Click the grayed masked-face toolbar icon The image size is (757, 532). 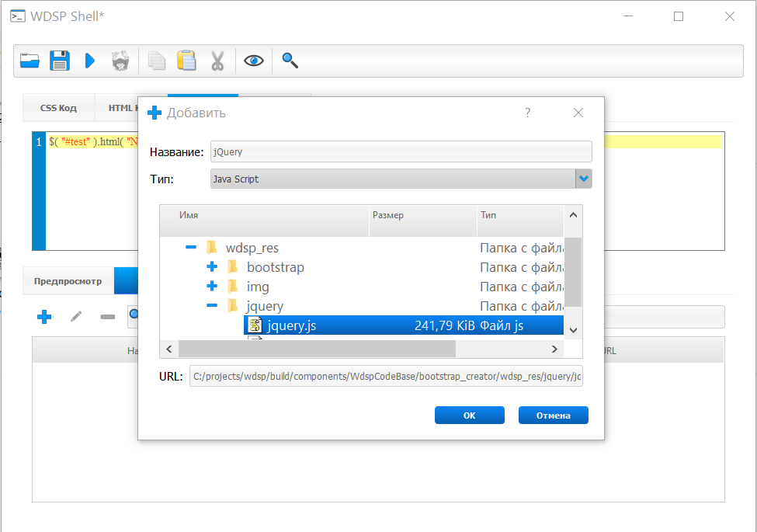120,61
